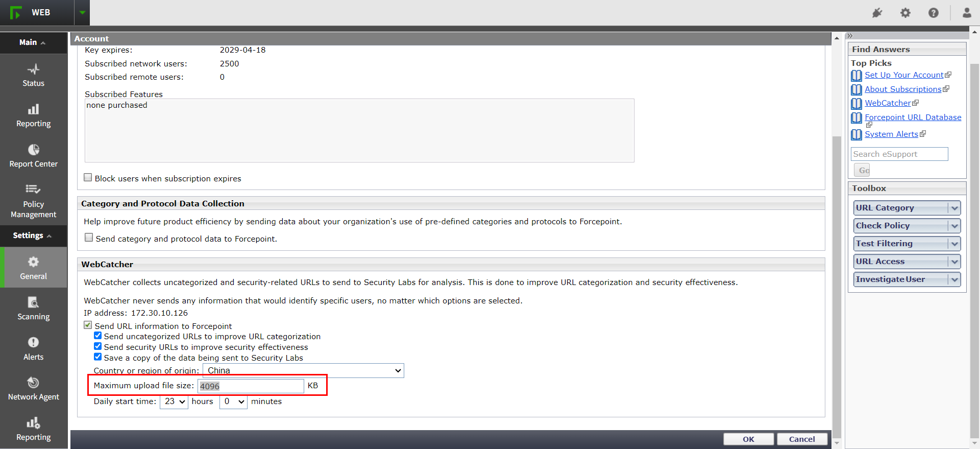Open the Status page in sidebar
The height and width of the screenshot is (449, 980).
click(33, 75)
